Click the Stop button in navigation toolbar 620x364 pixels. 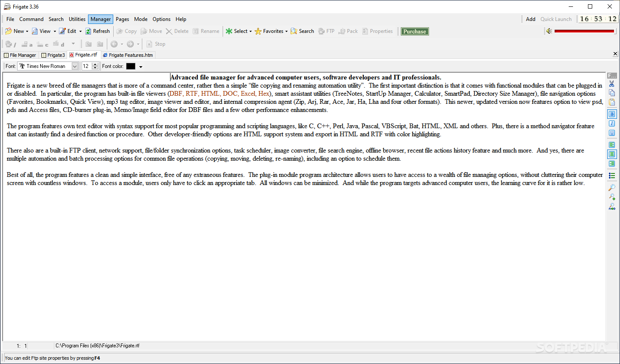[156, 44]
